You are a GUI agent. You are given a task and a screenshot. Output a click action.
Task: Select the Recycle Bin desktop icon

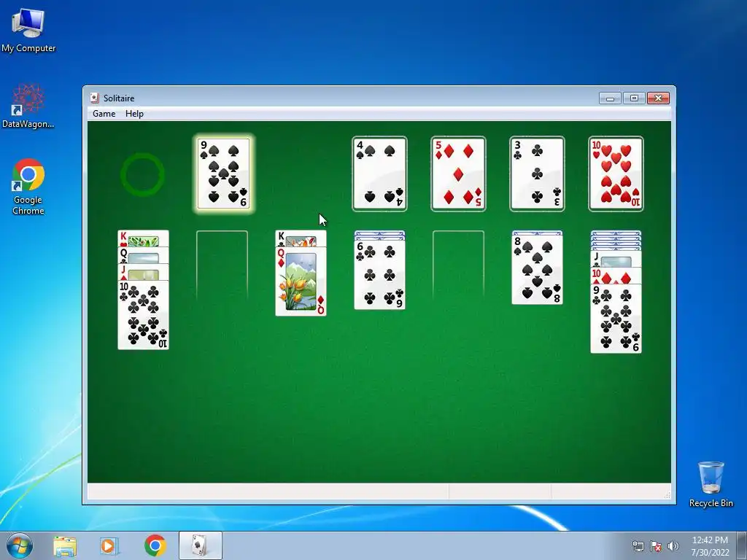click(711, 484)
